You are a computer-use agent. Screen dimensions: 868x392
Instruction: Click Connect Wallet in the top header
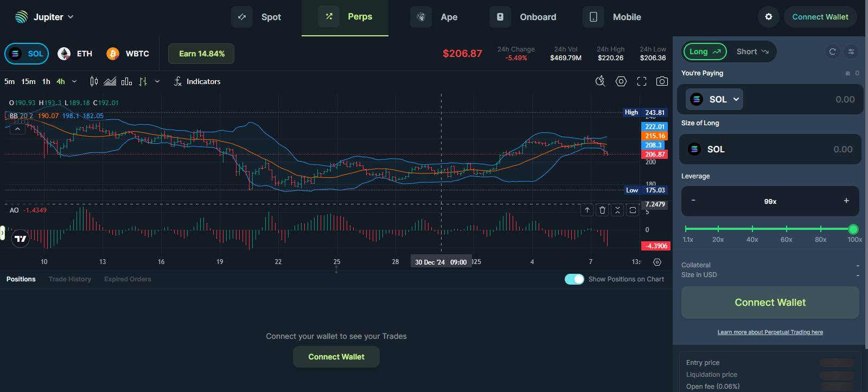(820, 17)
